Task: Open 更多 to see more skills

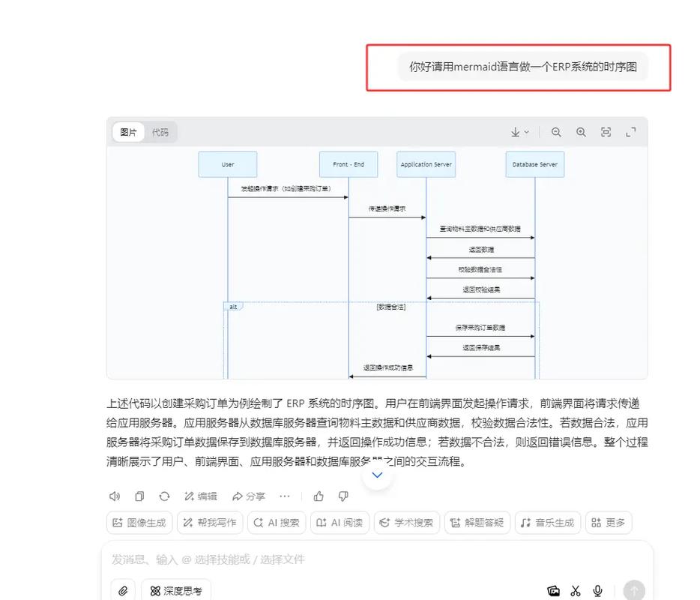Action: (x=608, y=522)
